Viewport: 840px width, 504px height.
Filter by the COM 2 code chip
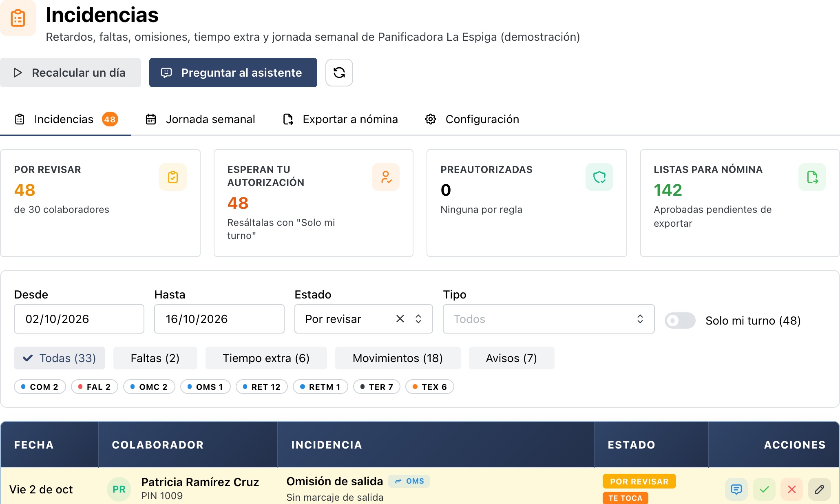coord(40,387)
